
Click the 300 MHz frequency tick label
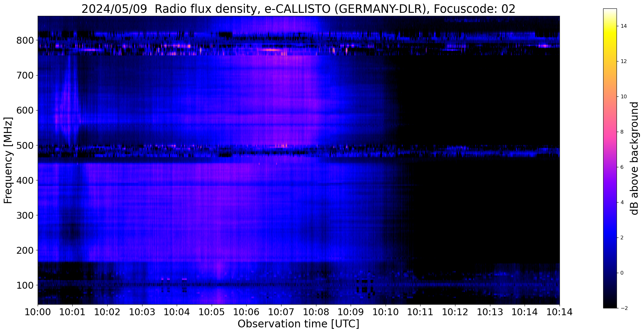pyautogui.click(x=25, y=215)
